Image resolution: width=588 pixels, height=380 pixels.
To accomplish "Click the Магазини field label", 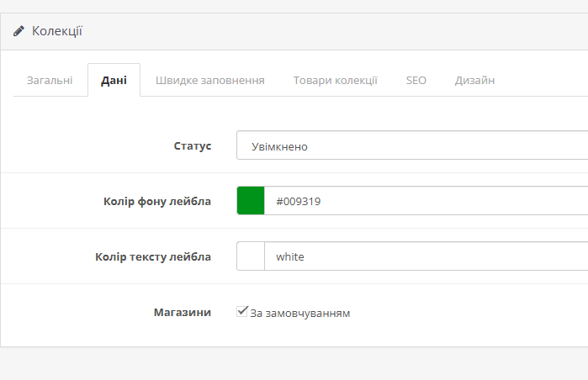I will pyautogui.click(x=183, y=312).
